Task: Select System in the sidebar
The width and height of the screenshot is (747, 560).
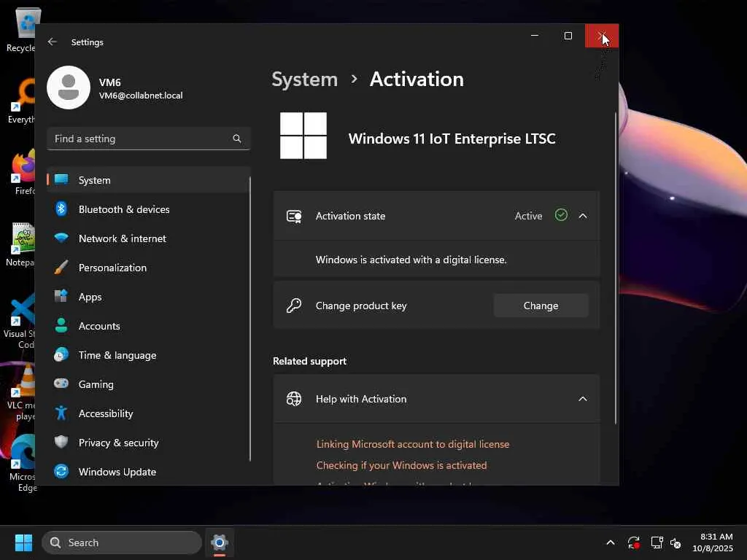Action: click(x=148, y=180)
